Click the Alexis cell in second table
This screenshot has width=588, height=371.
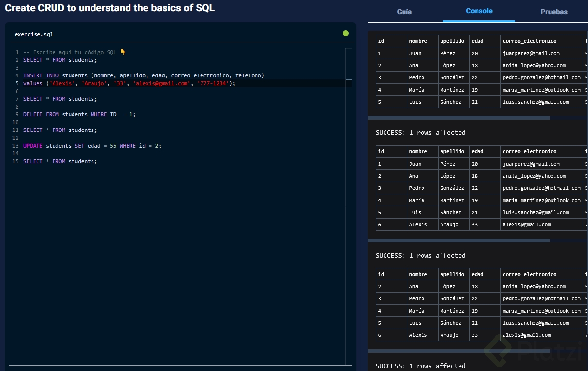[418, 224]
